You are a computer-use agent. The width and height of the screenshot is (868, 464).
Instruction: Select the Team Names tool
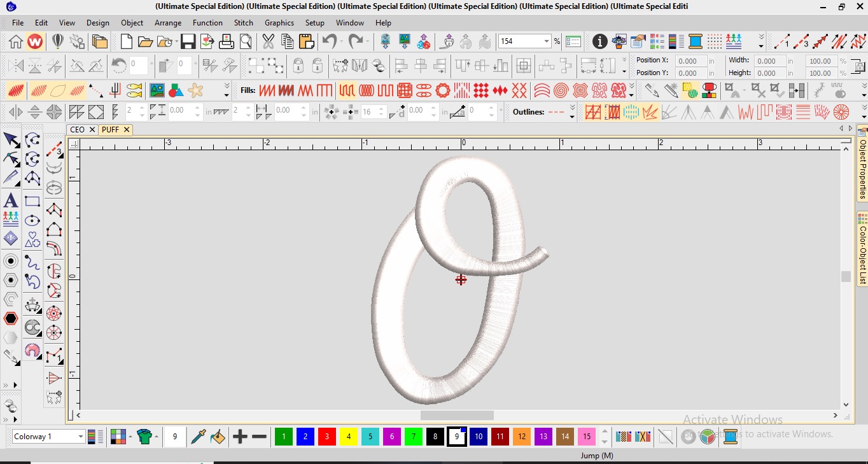(x=11, y=220)
